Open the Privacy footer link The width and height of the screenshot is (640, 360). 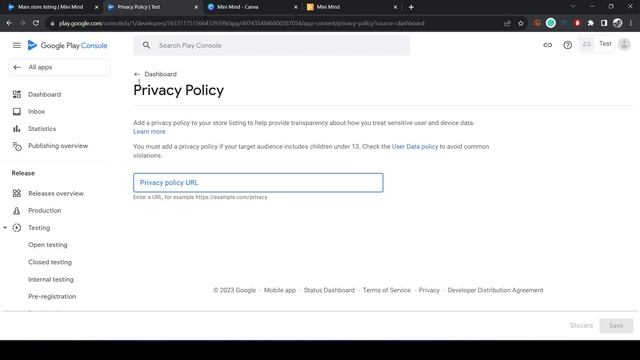point(429,290)
